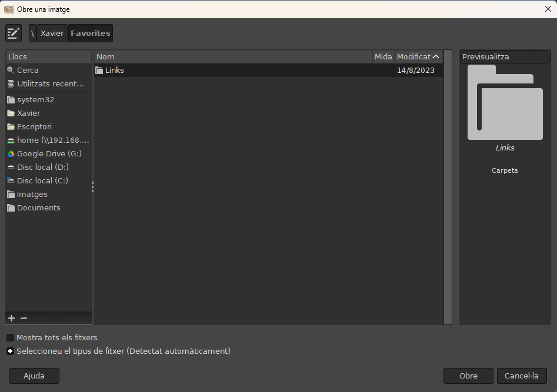This screenshot has height=392, width=557.
Task: Click the root backslash path button
Action: (x=32, y=33)
